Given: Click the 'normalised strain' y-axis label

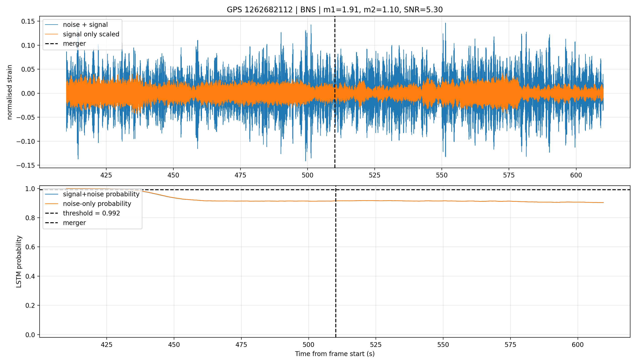Looking at the screenshot, I should point(10,92).
